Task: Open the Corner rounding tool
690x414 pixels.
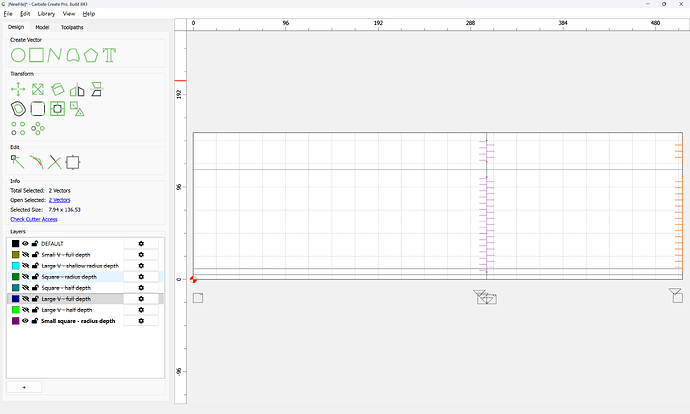Action: pyautogui.click(x=38, y=109)
